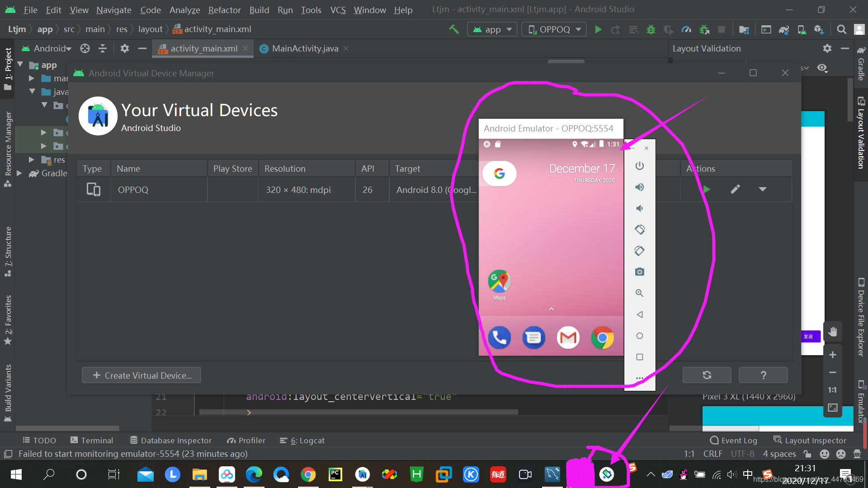Set layout preview zoom to 1:1

pyautogui.click(x=833, y=390)
